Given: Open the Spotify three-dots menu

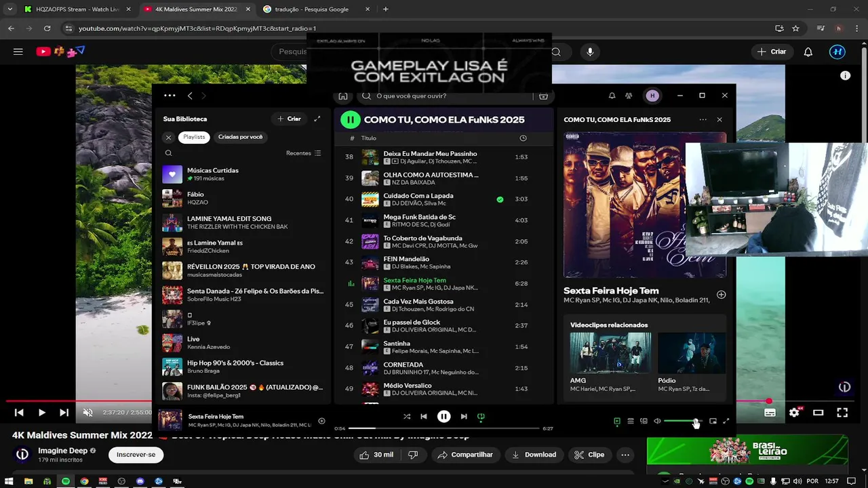Looking at the screenshot, I should coord(170,96).
